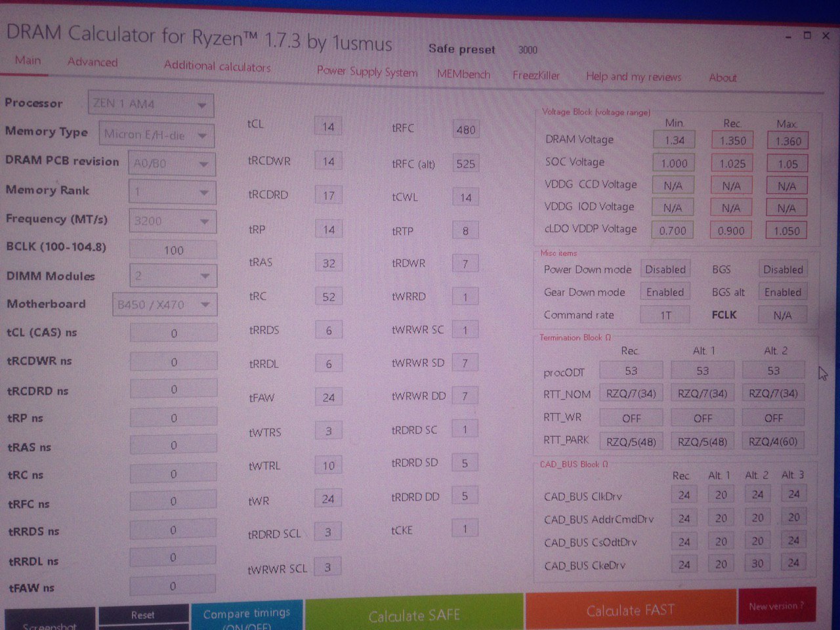Click the tRFC ns input field
The width and height of the screenshot is (840, 630).
coord(173,501)
